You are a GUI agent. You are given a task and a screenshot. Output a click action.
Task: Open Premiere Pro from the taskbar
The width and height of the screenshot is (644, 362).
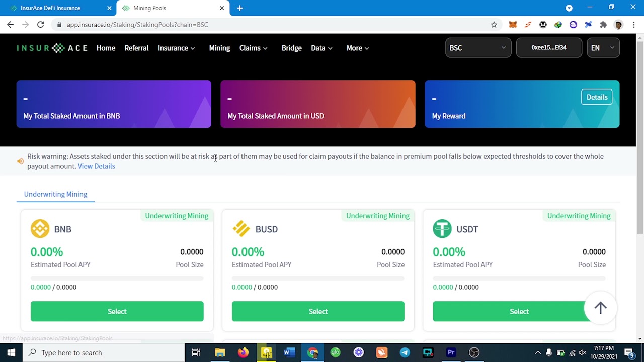click(451, 352)
